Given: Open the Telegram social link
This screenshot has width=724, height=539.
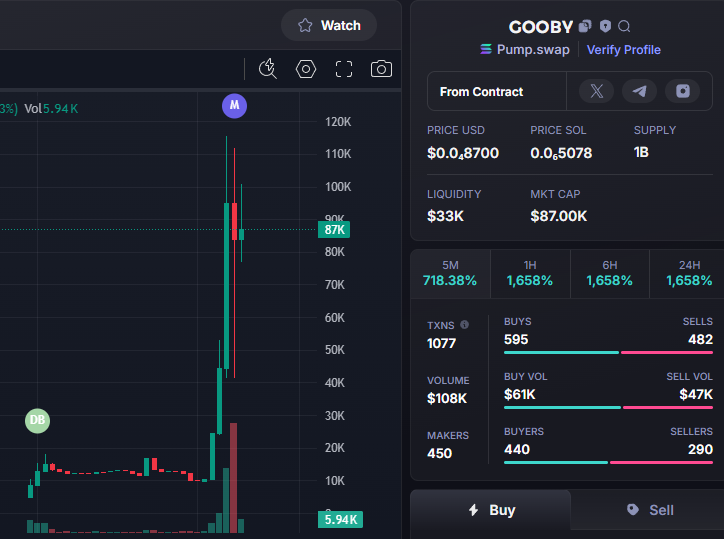Looking at the screenshot, I should point(640,91).
